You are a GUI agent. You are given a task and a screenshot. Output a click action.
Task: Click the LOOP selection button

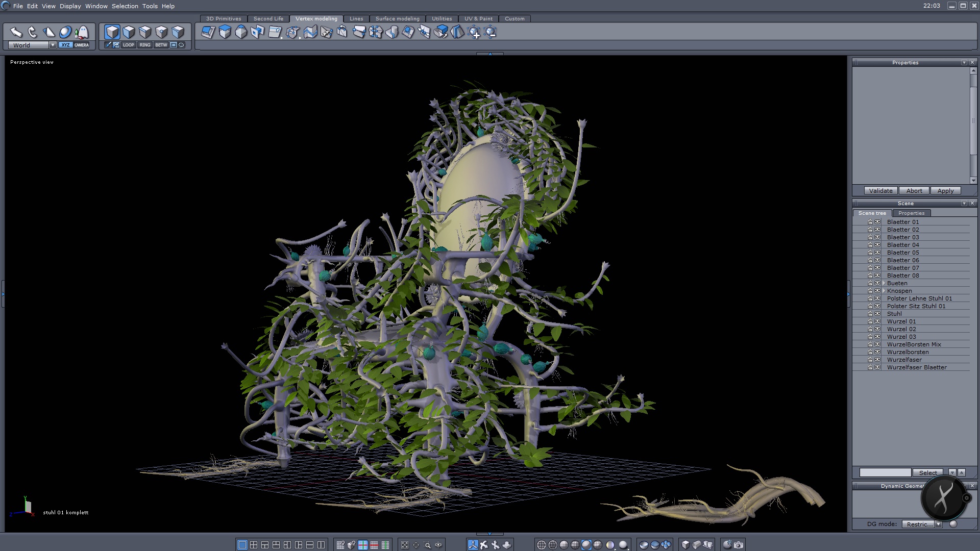click(128, 45)
